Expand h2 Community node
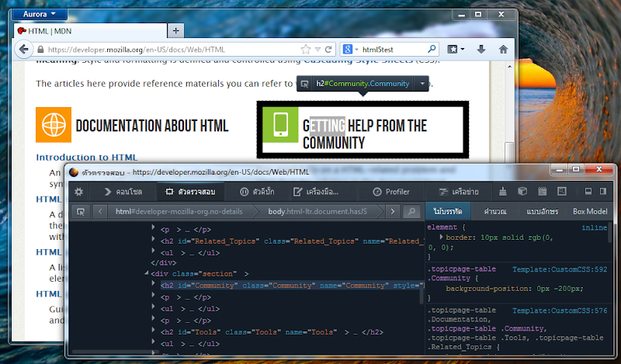The height and width of the screenshot is (364, 621). [153, 283]
